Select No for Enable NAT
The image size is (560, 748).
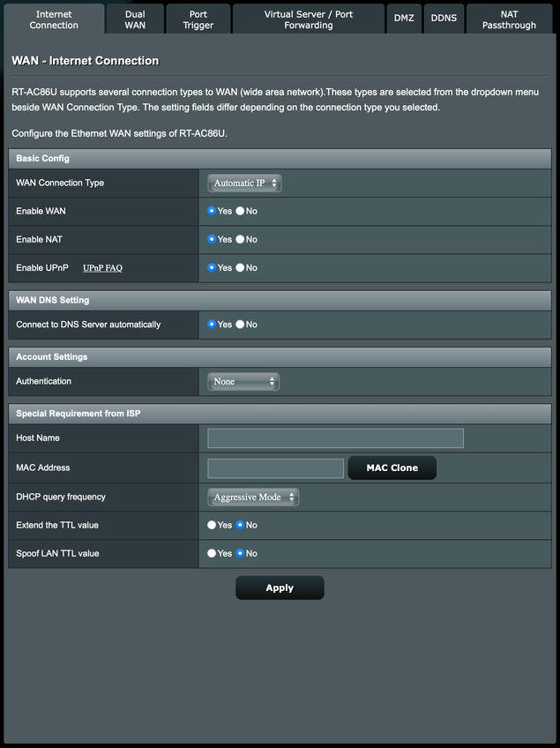pos(240,240)
